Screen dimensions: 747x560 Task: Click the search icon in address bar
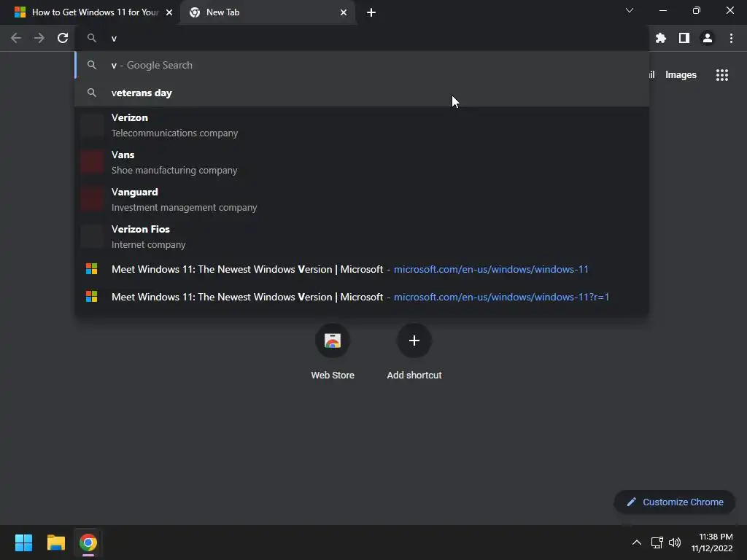click(x=92, y=38)
